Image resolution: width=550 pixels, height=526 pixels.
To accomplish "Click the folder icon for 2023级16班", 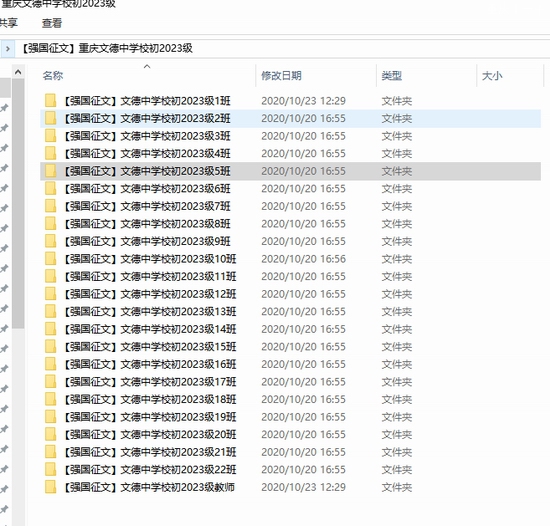I will [x=51, y=364].
